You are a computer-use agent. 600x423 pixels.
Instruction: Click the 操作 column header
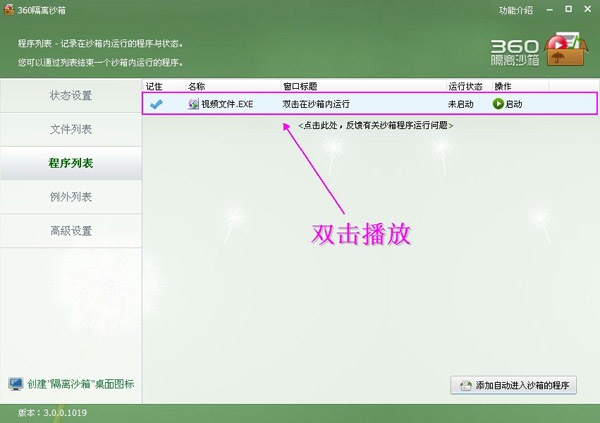click(520, 86)
